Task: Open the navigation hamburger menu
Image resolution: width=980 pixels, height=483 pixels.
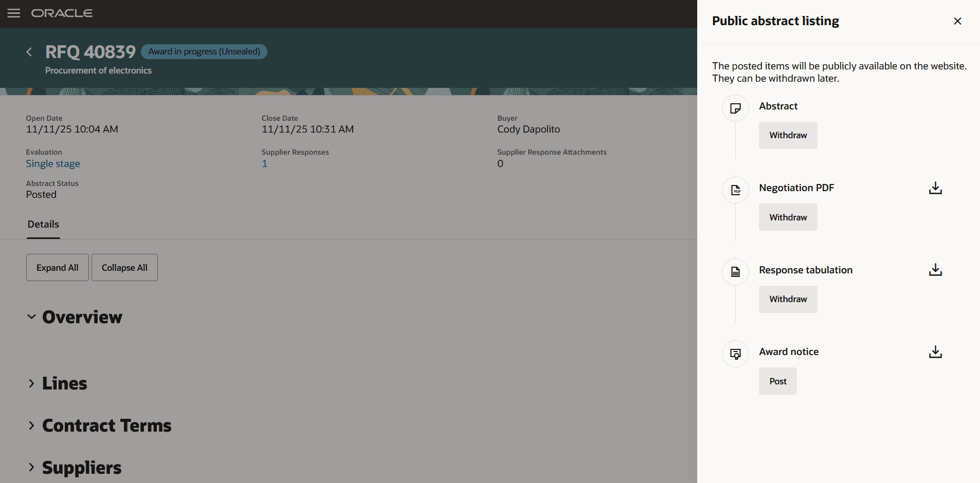Action: (13, 13)
